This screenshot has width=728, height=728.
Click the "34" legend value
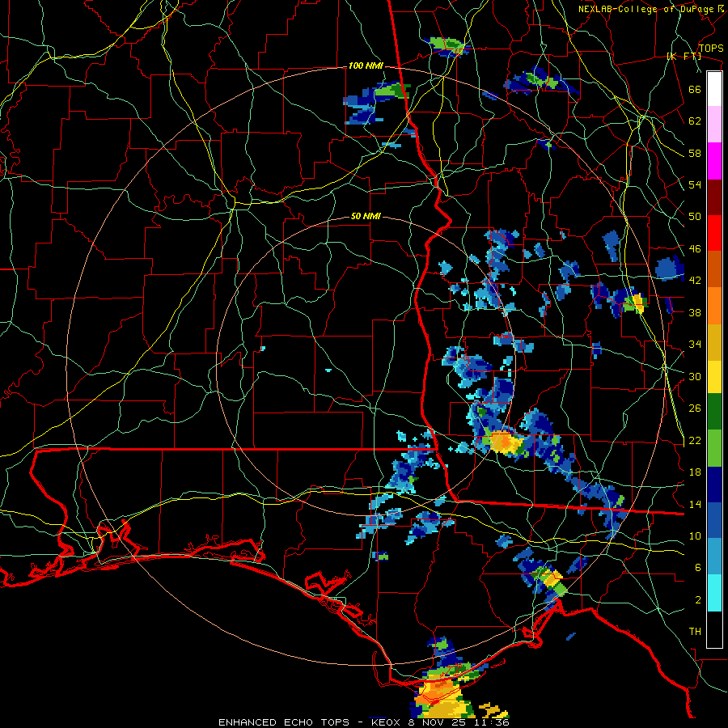[x=695, y=345]
